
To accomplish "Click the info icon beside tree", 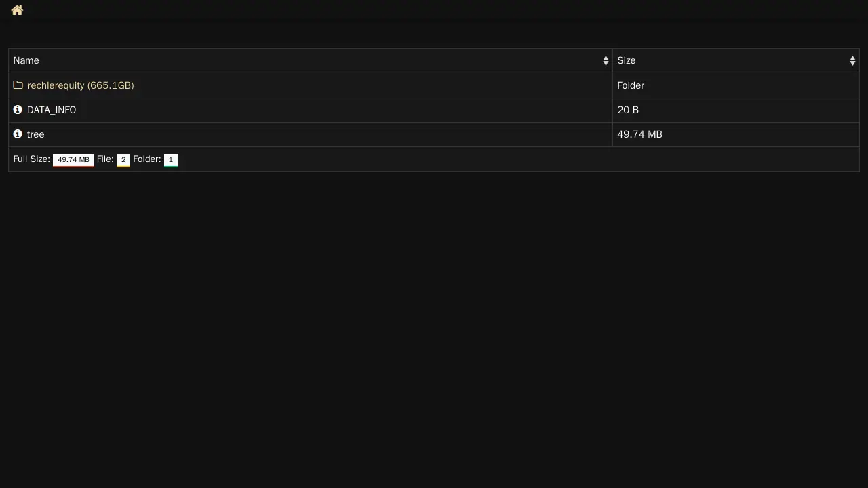I will (x=18, y=134).
